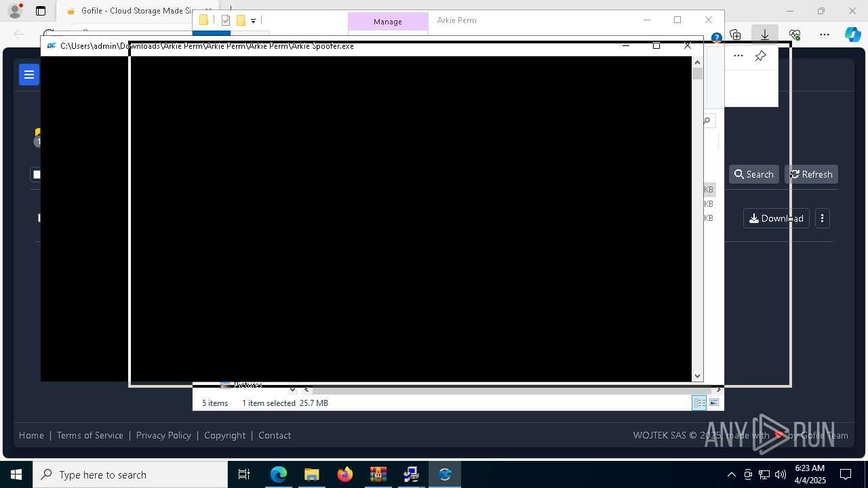Open Edge Settings and more menu
The height and width of the screenshot is (488, 868).
(x=824, y=35)
